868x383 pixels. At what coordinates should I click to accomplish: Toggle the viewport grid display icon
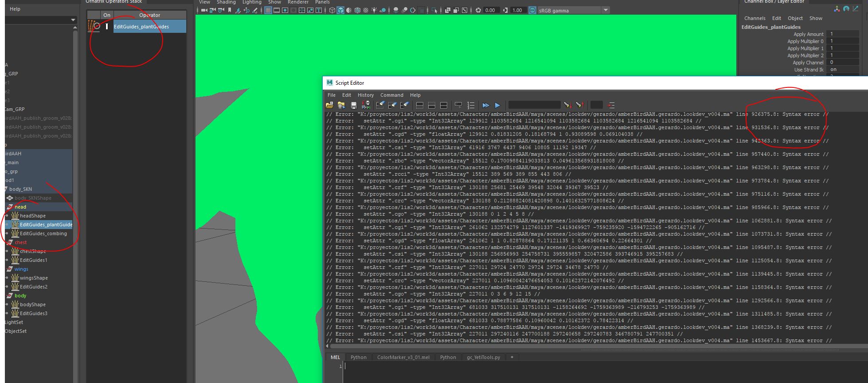click(x=268, y=10)
